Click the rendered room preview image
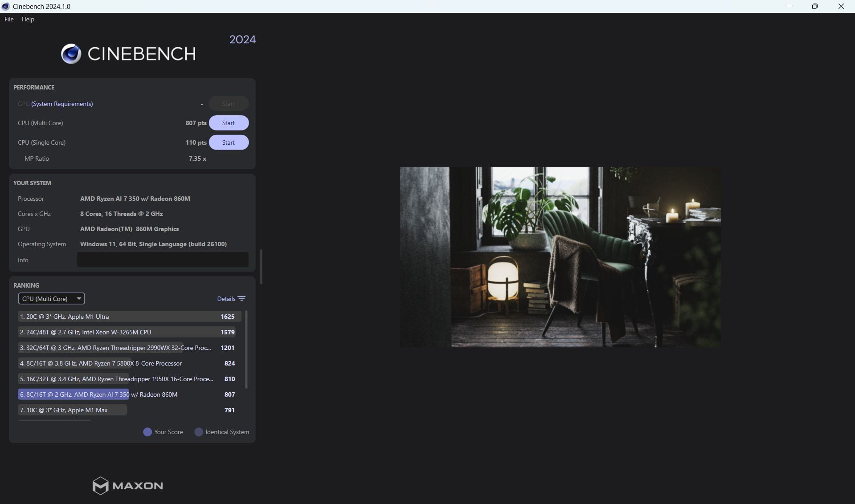 click(560, 257)
